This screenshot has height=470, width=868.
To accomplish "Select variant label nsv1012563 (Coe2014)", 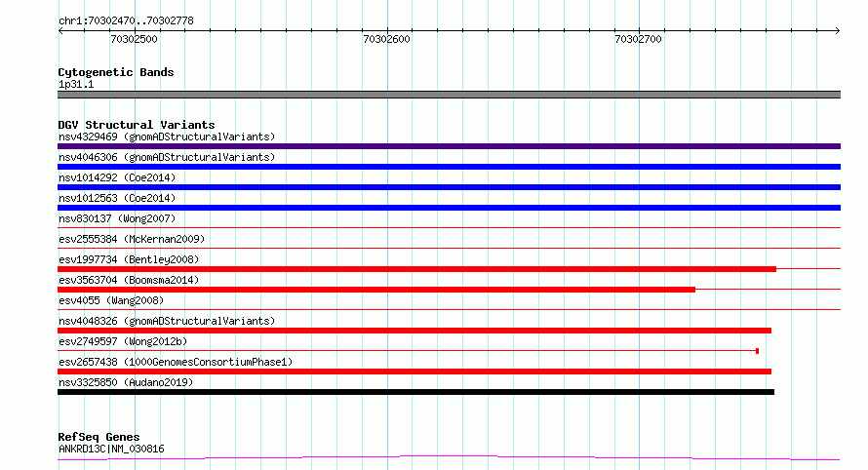I will pyautogui.click(x=117, y=198).
